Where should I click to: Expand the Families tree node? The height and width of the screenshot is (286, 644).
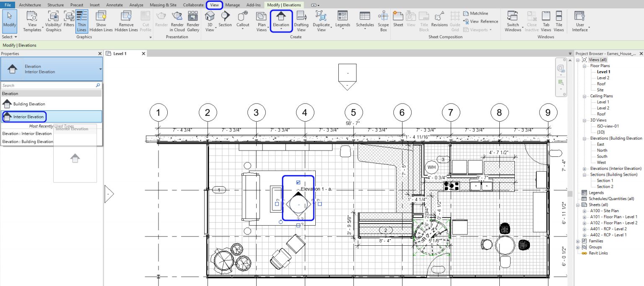pyautogui.click(x=579, y=241)
